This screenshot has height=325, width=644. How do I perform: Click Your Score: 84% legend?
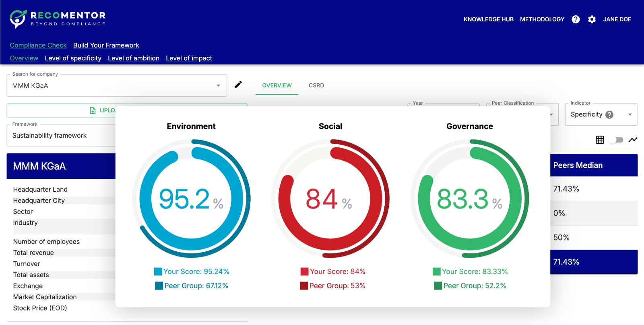(x=338, y=271)
